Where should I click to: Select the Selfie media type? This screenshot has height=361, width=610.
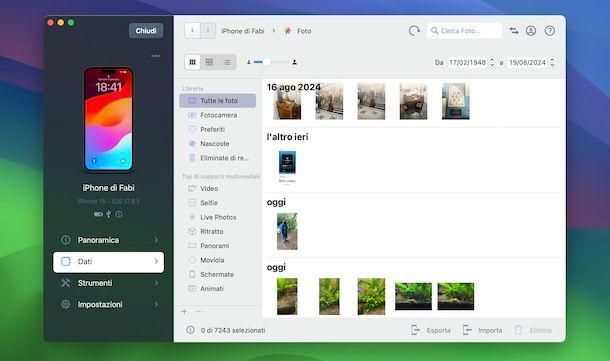tap(217, 203)
